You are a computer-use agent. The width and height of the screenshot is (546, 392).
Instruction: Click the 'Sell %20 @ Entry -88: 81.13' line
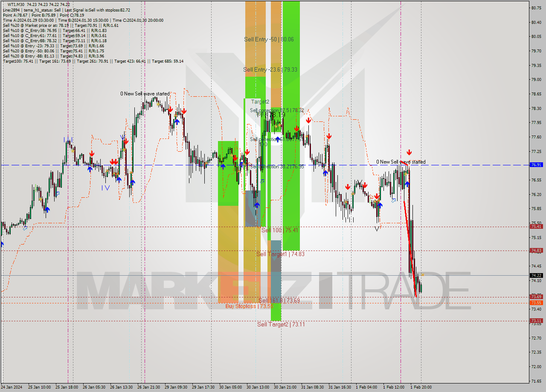point(53,56)
